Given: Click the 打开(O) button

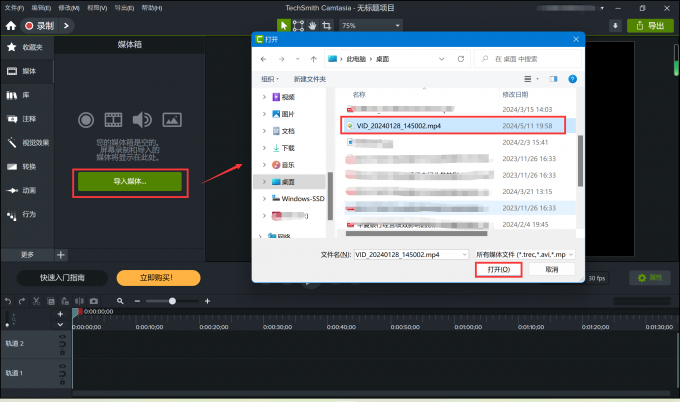Looking at the screenshot, I should point(498,270).
